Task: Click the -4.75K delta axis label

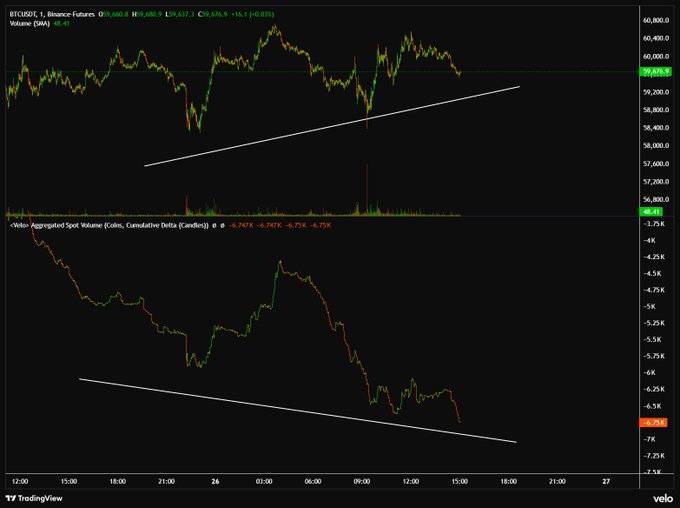Action: click(x=654, y=290)
